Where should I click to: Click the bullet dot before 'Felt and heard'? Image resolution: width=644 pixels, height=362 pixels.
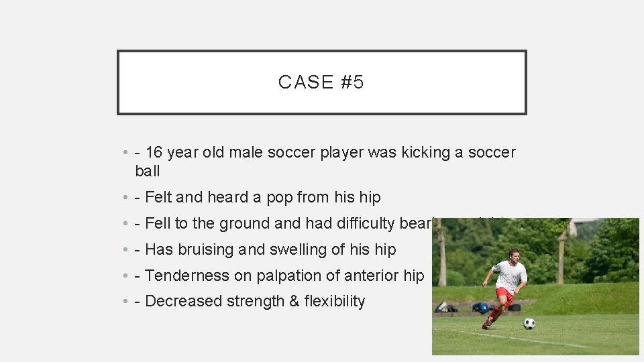click(125, 197)
